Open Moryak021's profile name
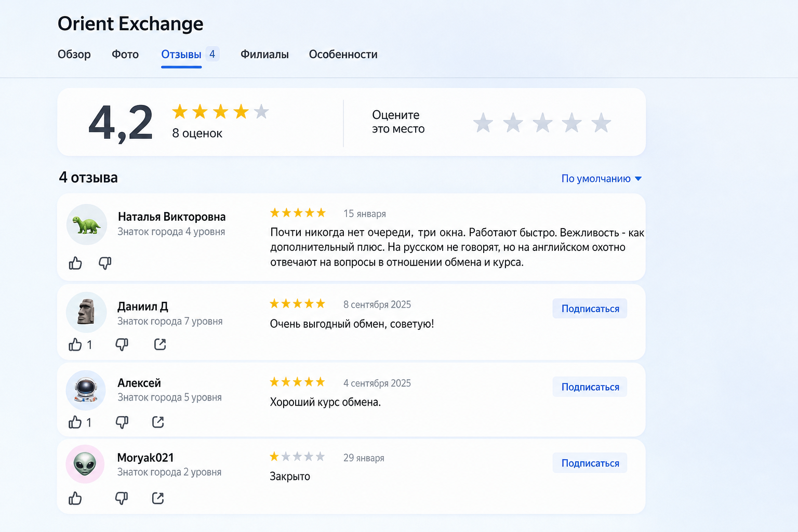Image resolution: width=798 pixels, height=532 pixels. [x=145, y=458]
